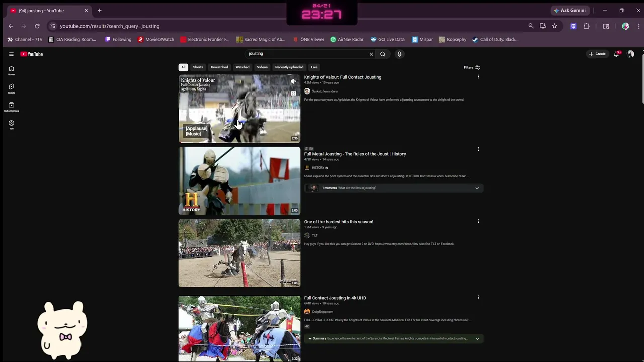Bookmark this page with the star icon
This screenshot has width=644, height=362.
point(554,26)
